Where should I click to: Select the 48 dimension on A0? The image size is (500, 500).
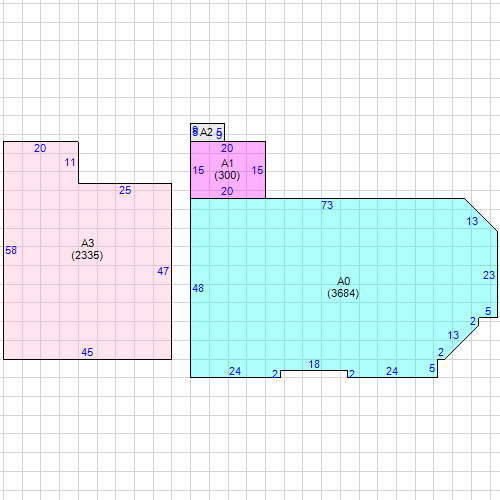pyautogui.click(x=198, y=288)
